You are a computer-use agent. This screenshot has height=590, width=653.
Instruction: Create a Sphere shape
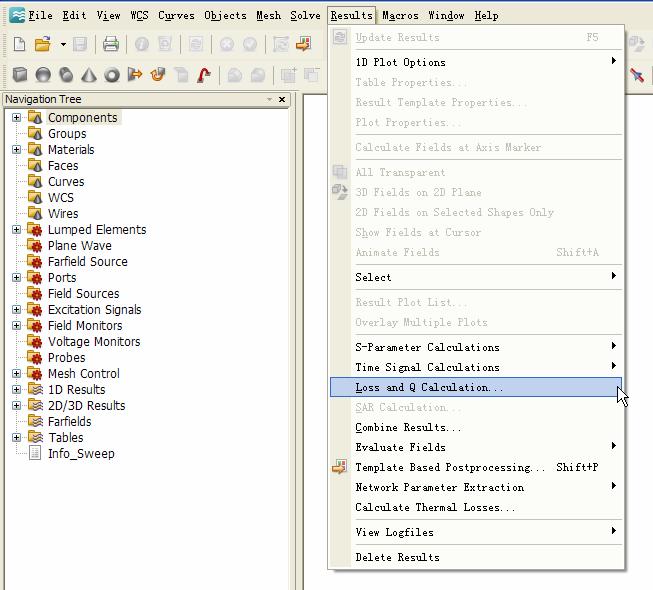(x=43, y=75)
